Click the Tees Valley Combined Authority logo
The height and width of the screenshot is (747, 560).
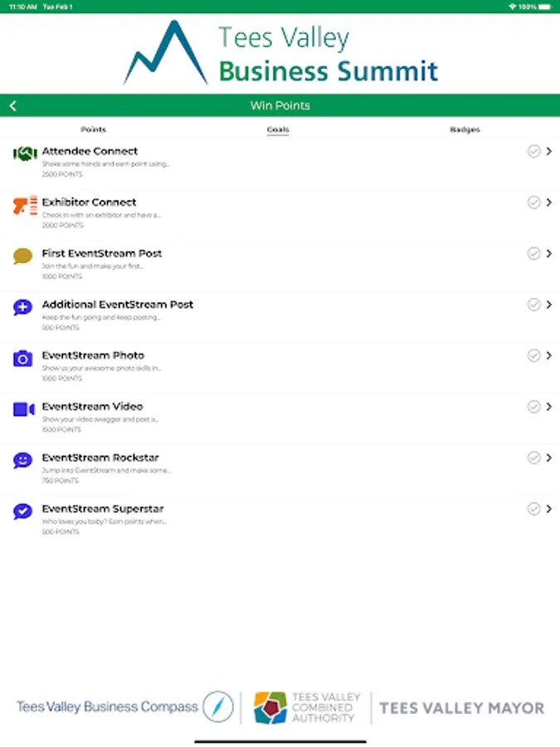pos(307,707)
